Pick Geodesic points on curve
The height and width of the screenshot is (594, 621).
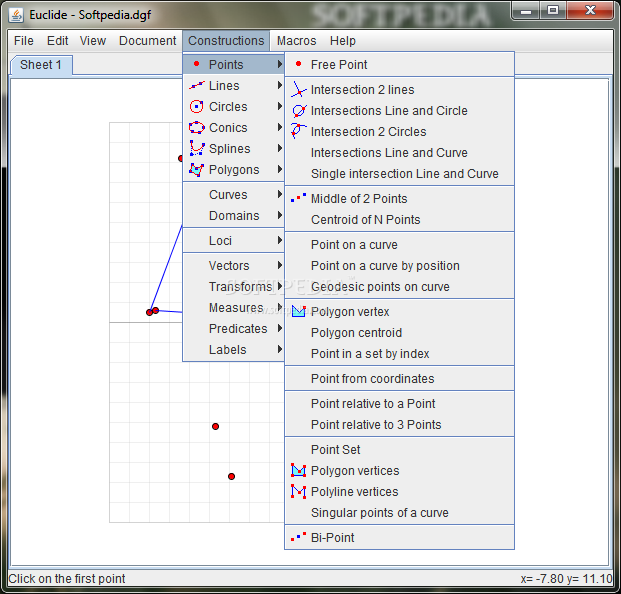399,286
